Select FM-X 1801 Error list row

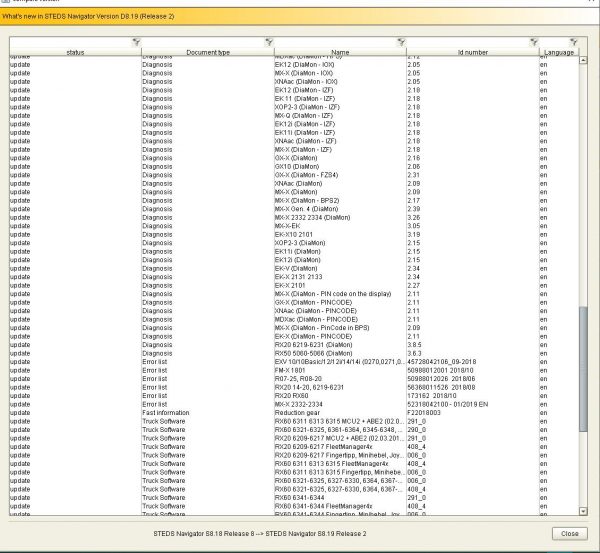click(294, 370)
